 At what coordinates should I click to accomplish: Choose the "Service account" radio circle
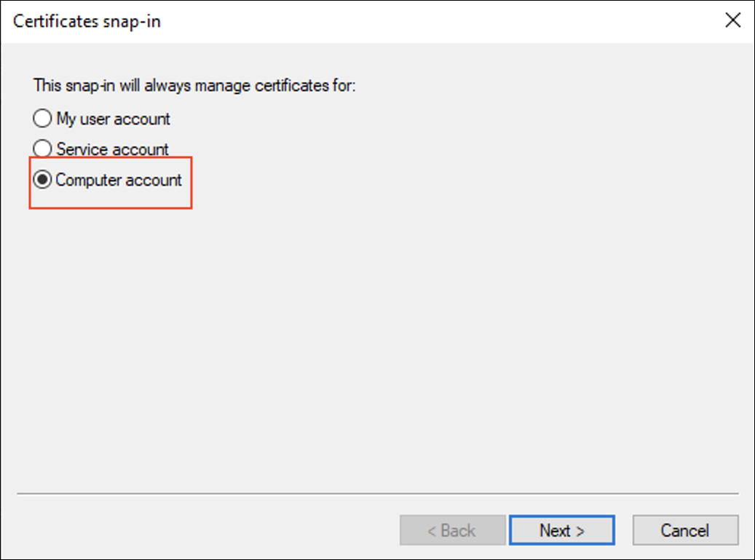pos(43,149)
